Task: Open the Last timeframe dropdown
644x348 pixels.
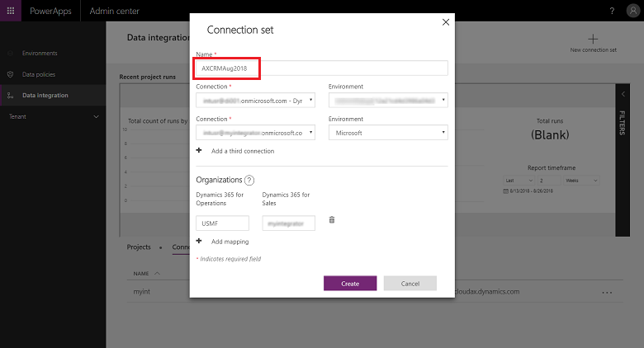Action: 519,181
